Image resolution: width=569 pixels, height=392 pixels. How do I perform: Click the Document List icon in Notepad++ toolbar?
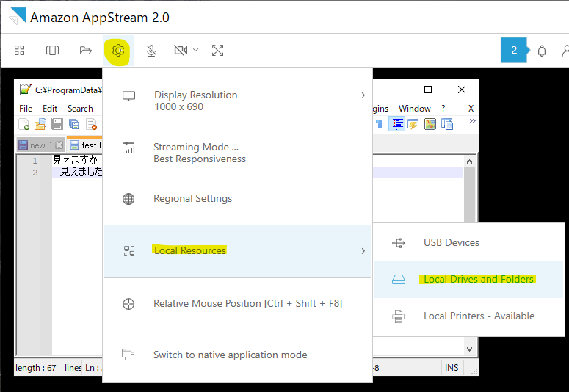[447, 124]
